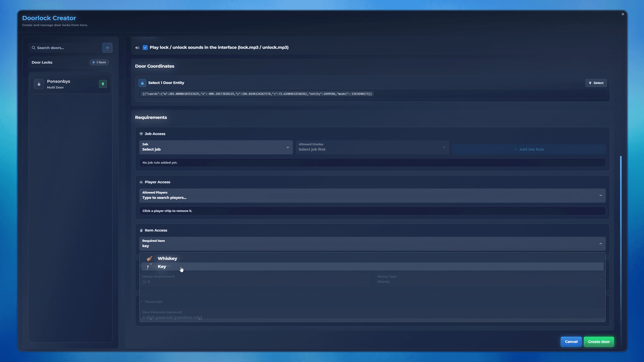644x362 pixels.
Task: Click the key icon in the item list
Action: coord(150,266)
